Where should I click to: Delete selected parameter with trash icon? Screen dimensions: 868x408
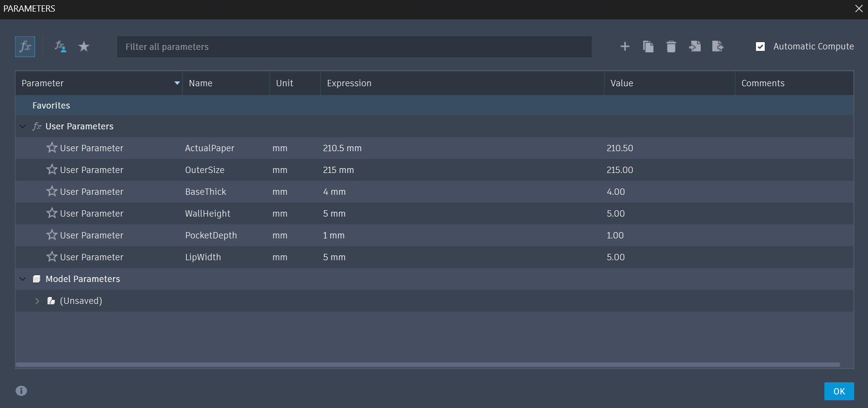671,47
